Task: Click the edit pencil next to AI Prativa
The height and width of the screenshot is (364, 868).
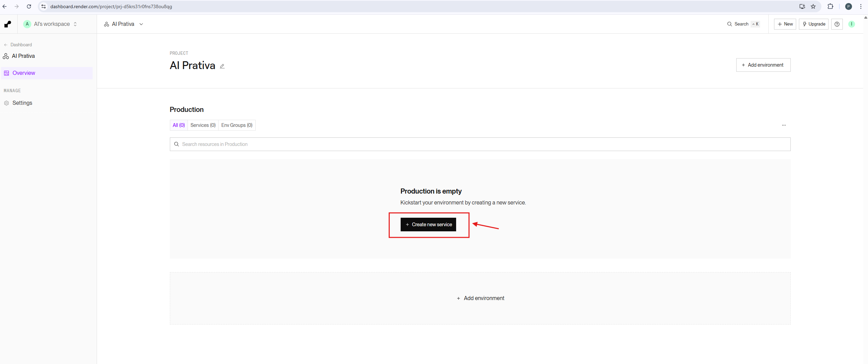Action: point(222,66)
